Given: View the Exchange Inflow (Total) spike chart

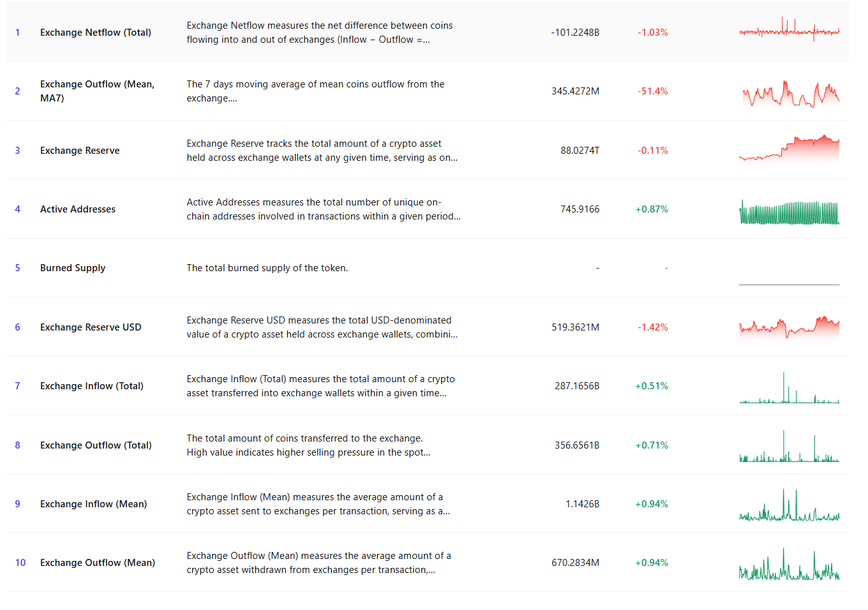Looking at the screenshot, I should (789, 388).
